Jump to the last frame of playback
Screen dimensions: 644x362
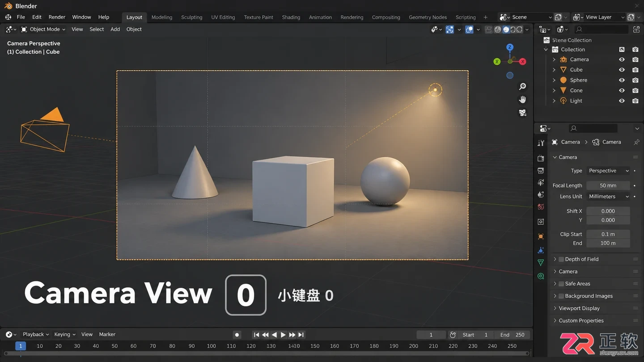301,335
